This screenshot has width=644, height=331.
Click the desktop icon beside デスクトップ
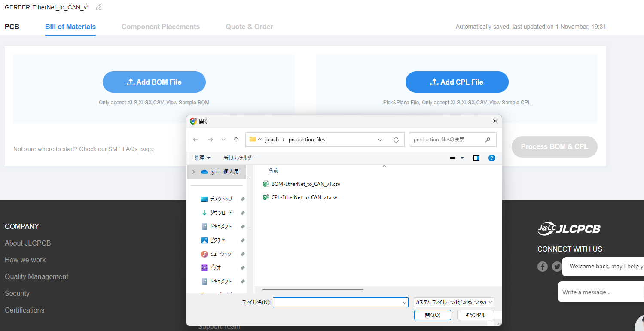coord(204,199)
